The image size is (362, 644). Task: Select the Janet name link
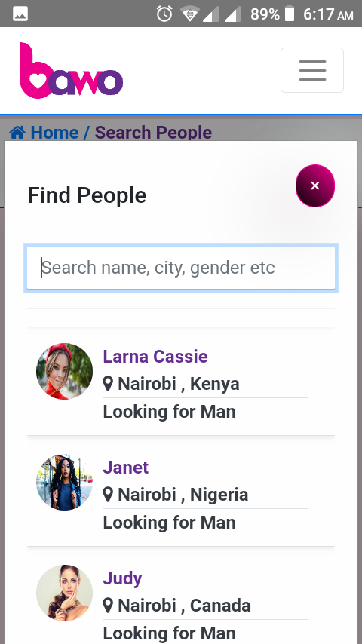coord(126,467)
